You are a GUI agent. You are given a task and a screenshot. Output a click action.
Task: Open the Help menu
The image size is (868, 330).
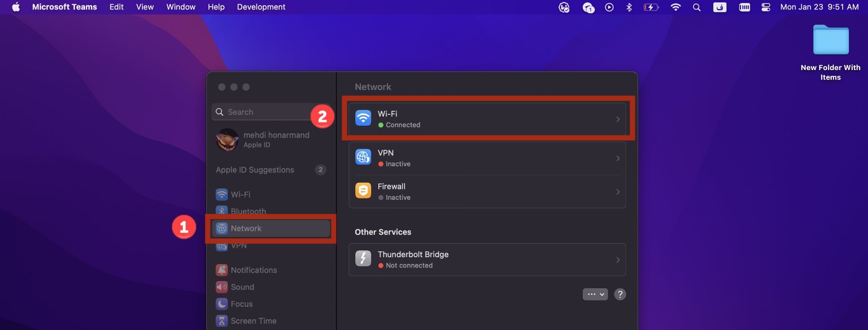[x=216, y=7]
